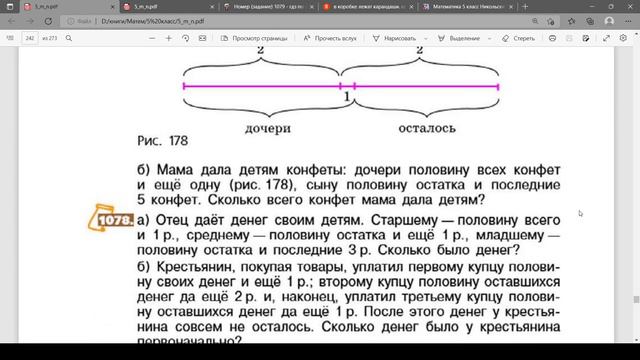
Task: Rotate the PDF page
Action: (x=186, y=38)
